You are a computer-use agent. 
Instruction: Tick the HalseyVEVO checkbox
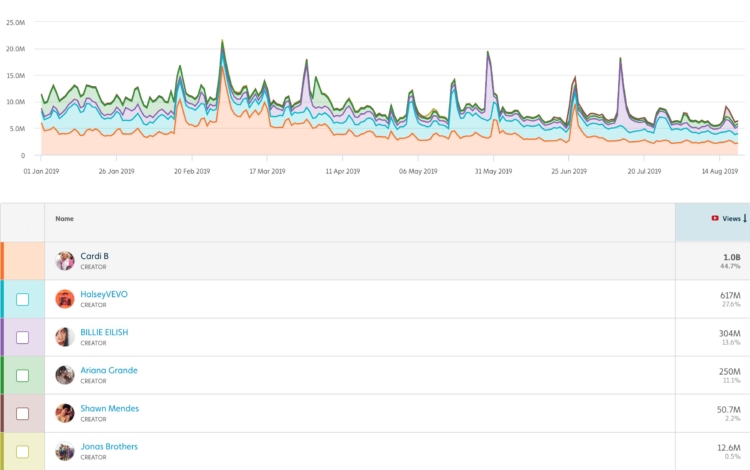point(23,299)
